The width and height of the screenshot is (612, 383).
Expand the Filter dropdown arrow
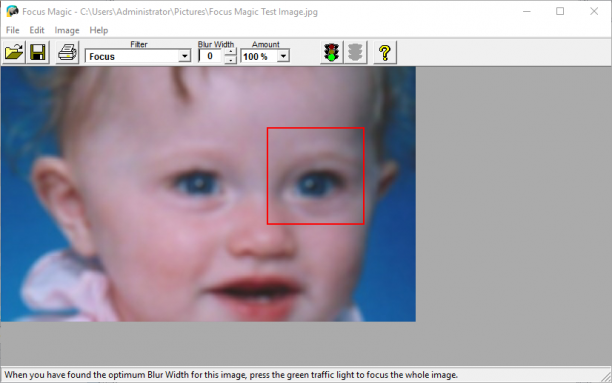click(185, 56)
